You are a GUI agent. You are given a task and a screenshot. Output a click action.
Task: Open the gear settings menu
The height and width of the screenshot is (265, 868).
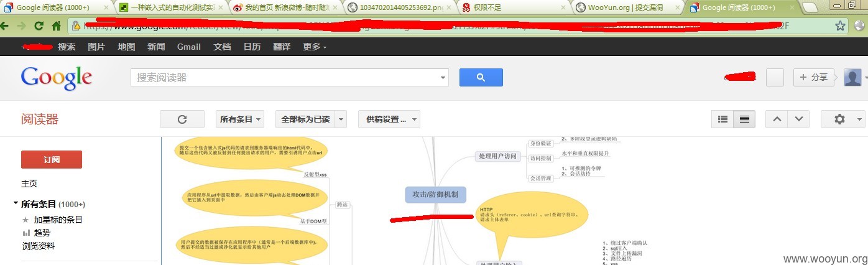pyautogui.click(x=843, y=119)
